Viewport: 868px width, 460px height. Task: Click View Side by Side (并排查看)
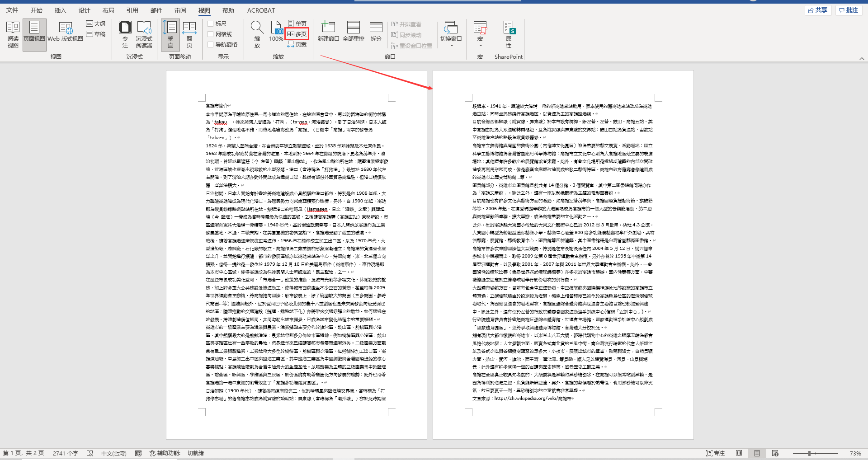[x=406, y=24]
